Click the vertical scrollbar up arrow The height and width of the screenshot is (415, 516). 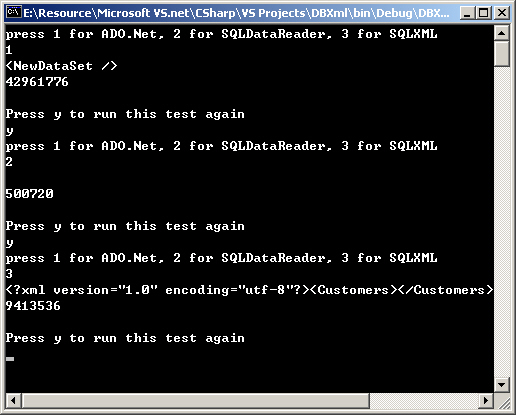point(502,33)
